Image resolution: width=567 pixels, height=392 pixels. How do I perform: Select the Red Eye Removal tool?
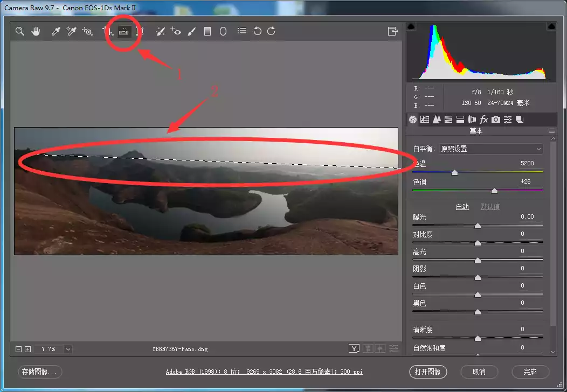point(176,31)
